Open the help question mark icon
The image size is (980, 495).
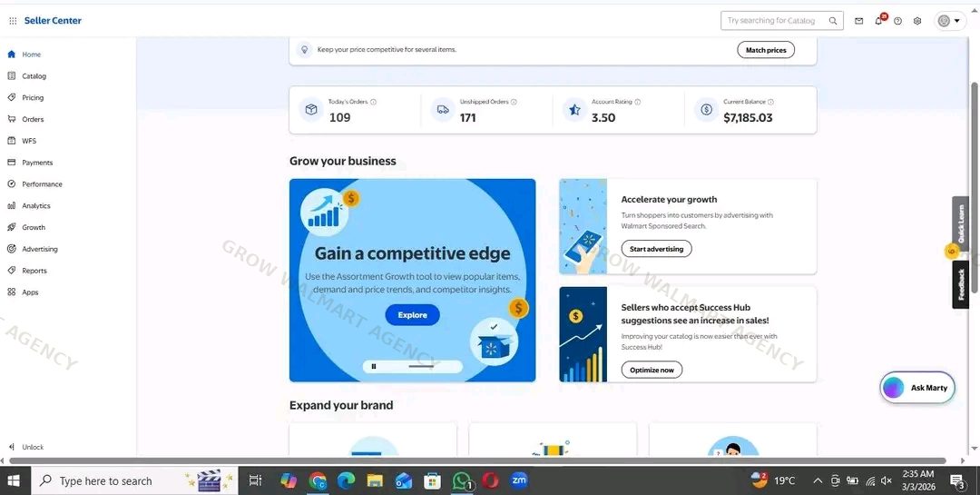coord(898,21)
